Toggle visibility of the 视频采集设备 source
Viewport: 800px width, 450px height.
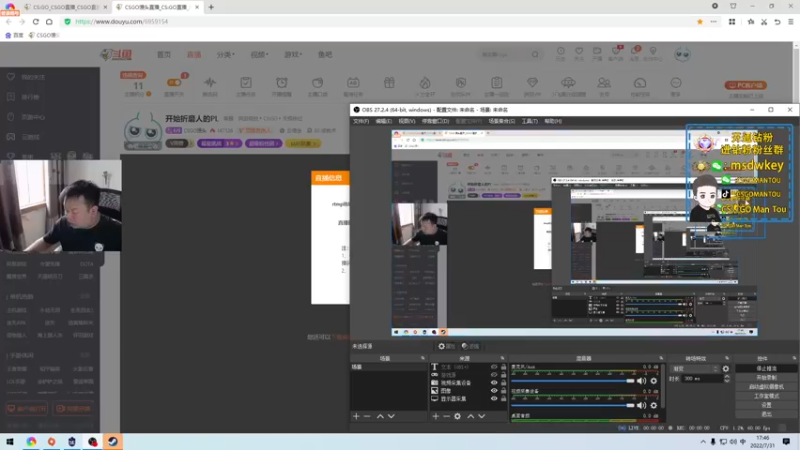tap(494, 383)
